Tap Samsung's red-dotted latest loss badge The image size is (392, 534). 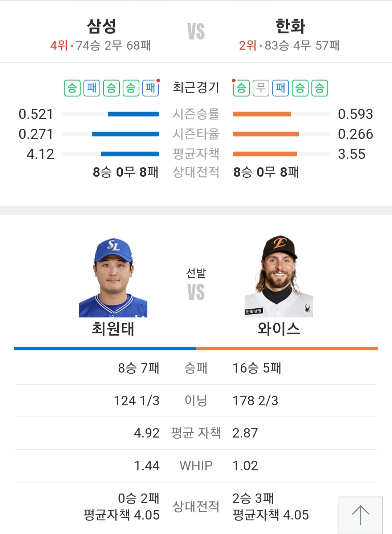point(150,88)
